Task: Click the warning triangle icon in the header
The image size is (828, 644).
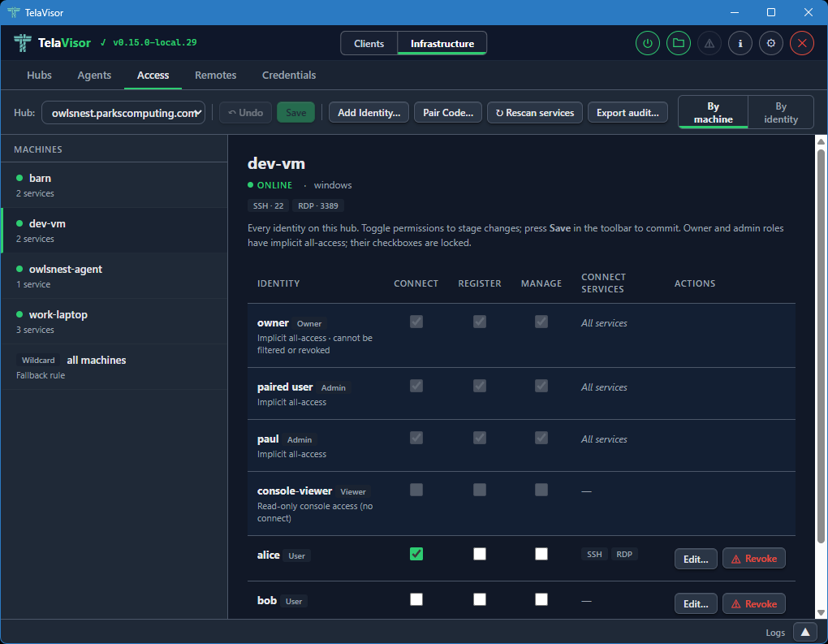Action: 709,43
